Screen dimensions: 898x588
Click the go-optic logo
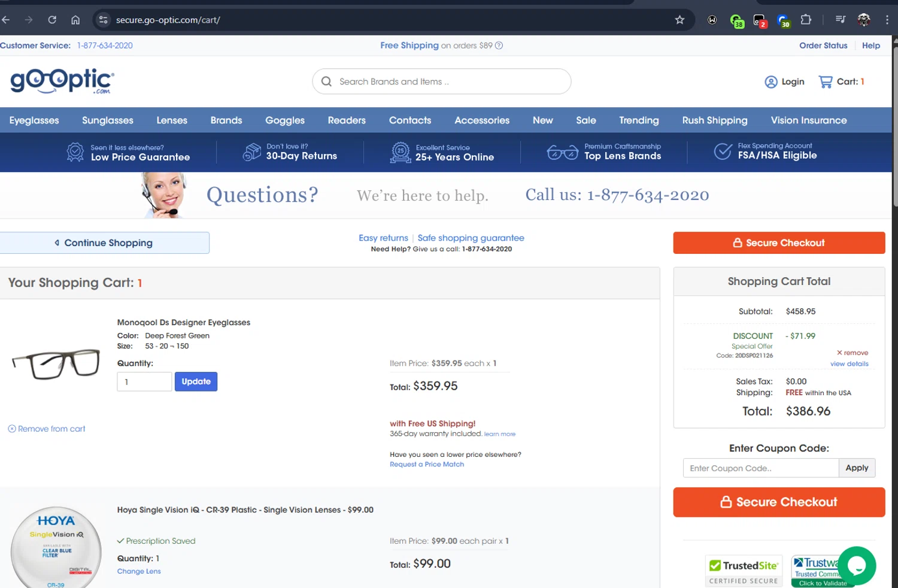[x=62, y=81]
